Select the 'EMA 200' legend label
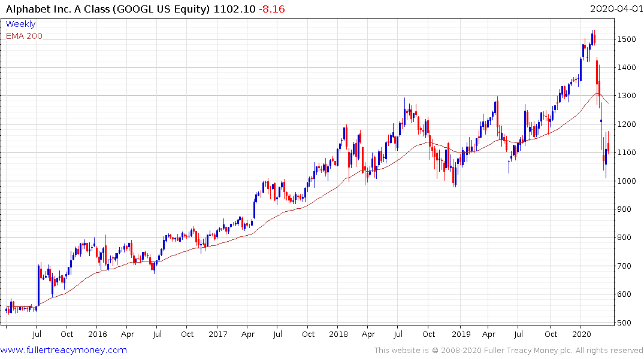The width and height of the screenshot is (644, 359). [24, 36]
